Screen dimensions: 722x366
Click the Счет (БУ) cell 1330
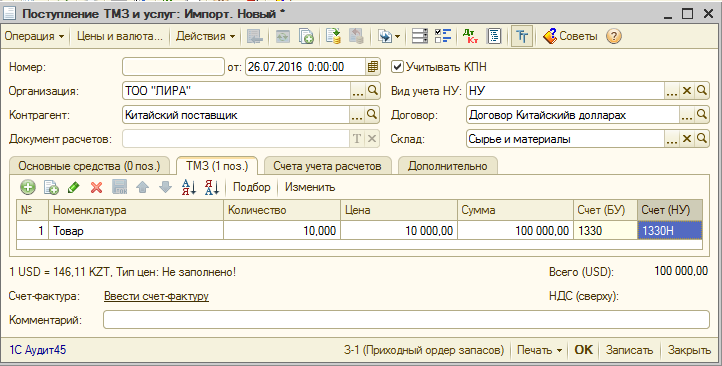click(x=606, y=230)
